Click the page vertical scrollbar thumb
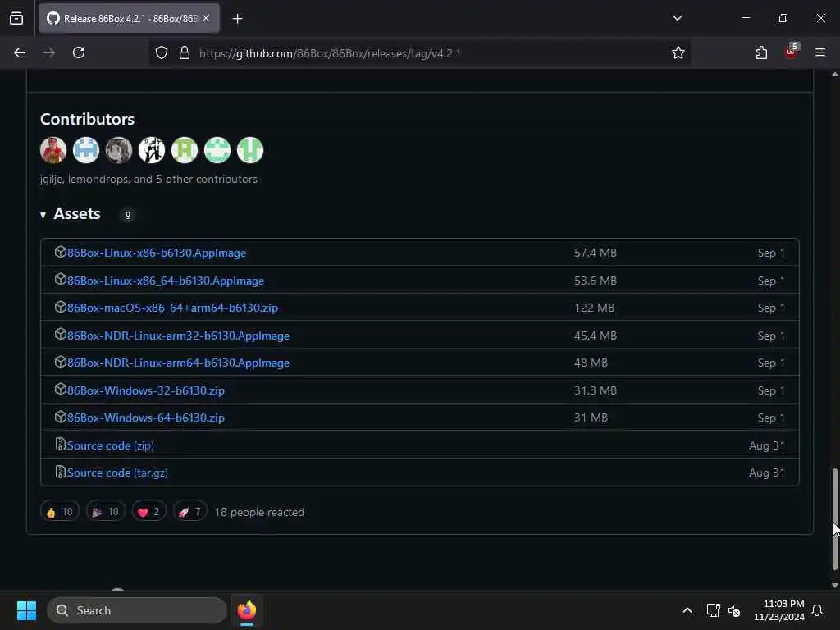Viewport: 840px width, 630px height. pos(834,518)
